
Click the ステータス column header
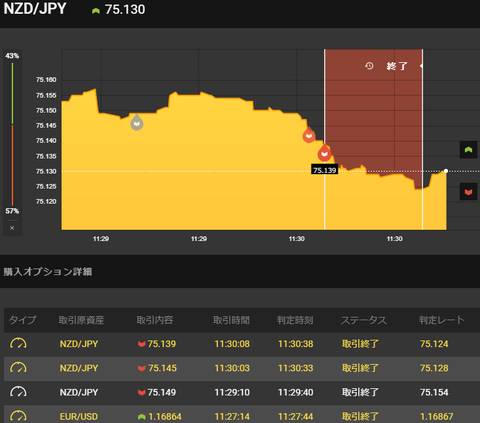[364, 320]
